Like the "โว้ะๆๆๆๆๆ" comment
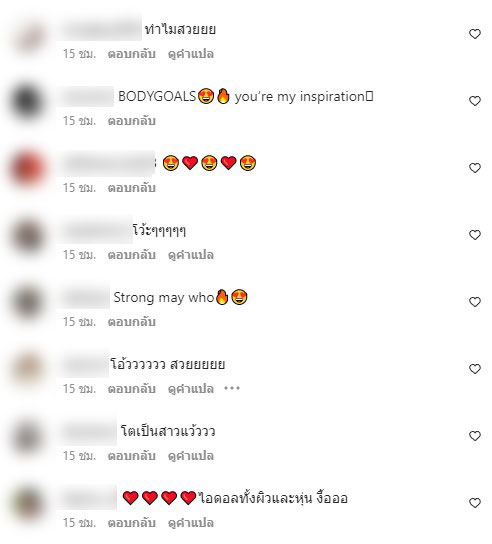The width and height of the screenshot is (492, 544). coord(475,235)
